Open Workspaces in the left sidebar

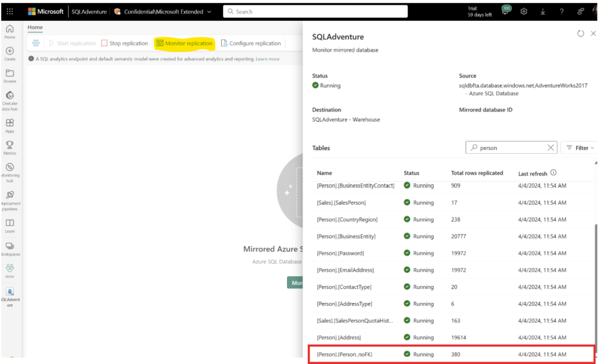tap(9, 249)
